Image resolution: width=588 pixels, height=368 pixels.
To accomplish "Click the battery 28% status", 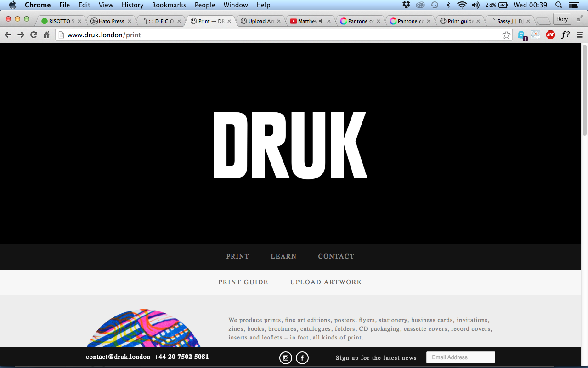I will pyautogui.click(x=497, y=5).
